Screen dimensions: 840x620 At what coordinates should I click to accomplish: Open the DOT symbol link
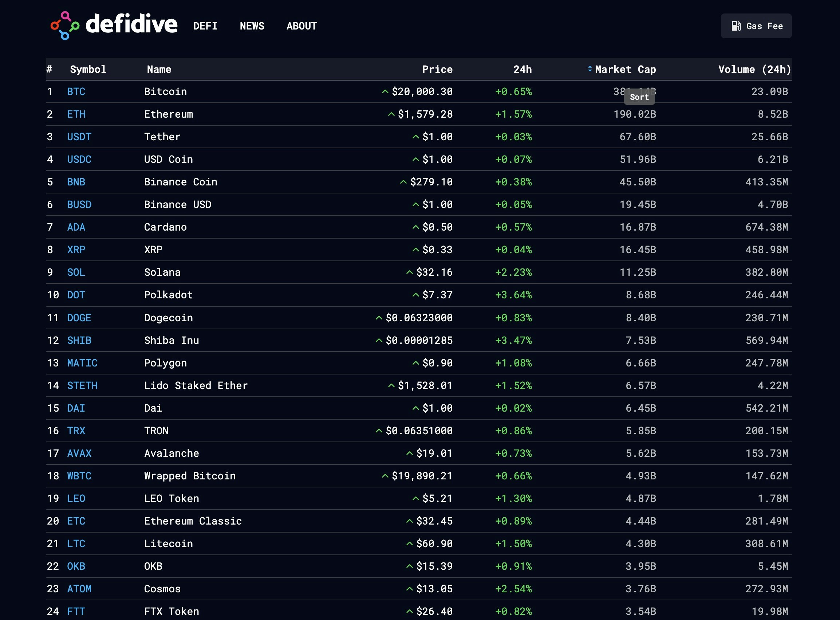coord(76,295)
